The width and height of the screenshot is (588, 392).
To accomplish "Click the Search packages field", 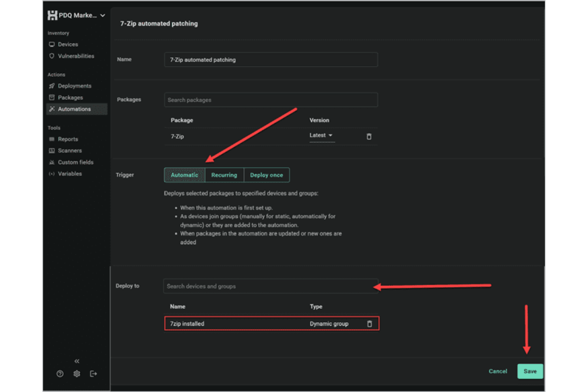I will [x=271, y=100].
